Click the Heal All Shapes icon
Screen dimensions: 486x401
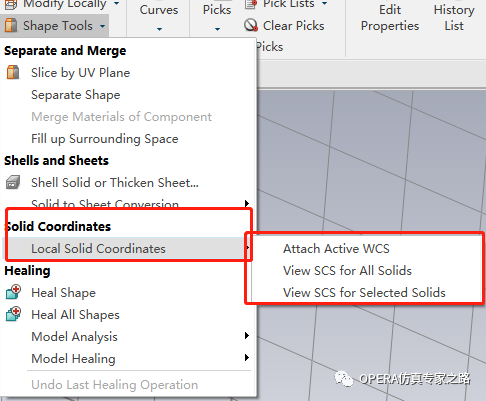(14, 314)
